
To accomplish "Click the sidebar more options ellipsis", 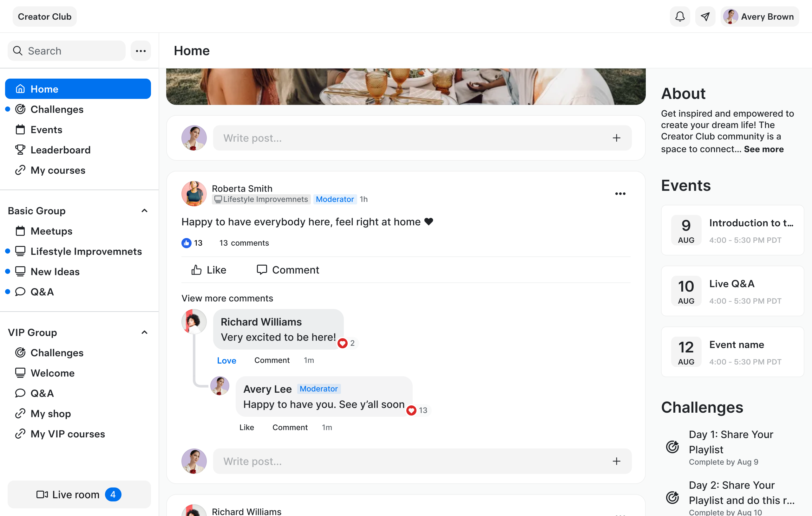I will point(141,51).
